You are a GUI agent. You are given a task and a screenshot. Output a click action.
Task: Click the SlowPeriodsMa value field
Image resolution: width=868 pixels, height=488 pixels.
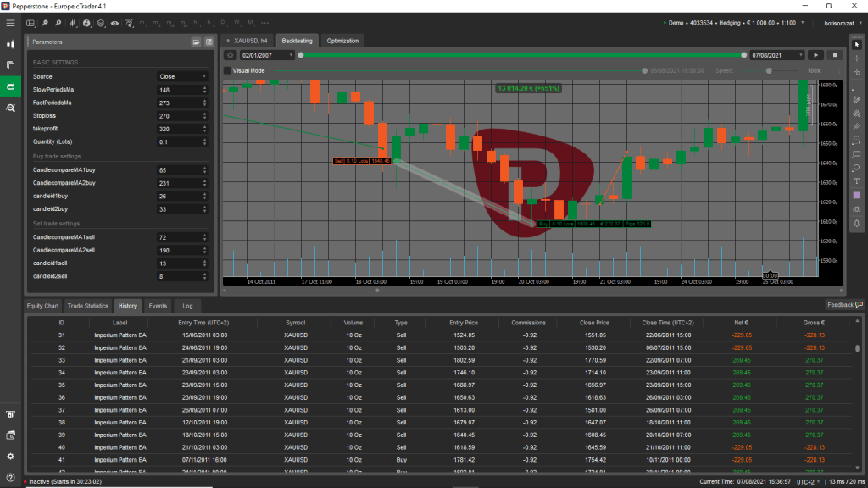coord(178,90)
